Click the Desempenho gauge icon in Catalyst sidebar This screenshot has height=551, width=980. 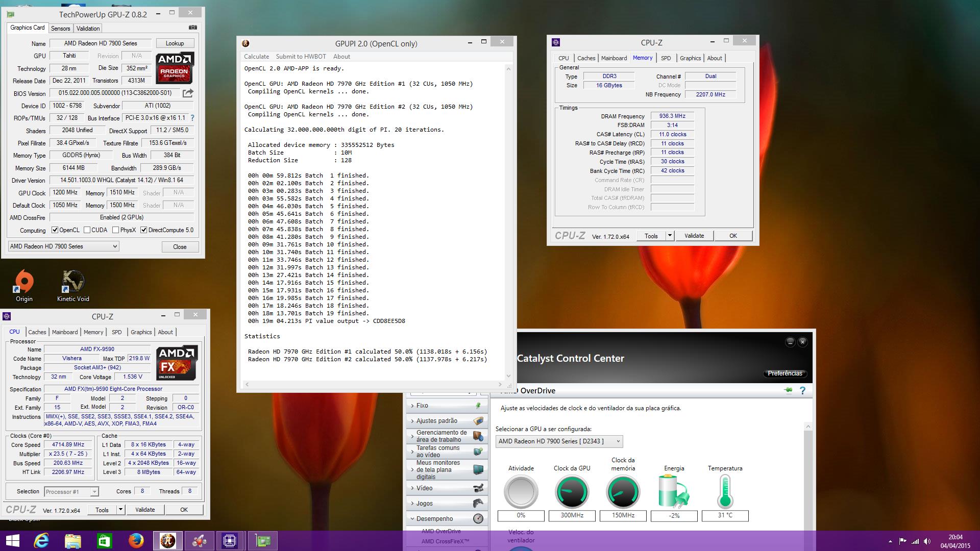pos(478,518)
